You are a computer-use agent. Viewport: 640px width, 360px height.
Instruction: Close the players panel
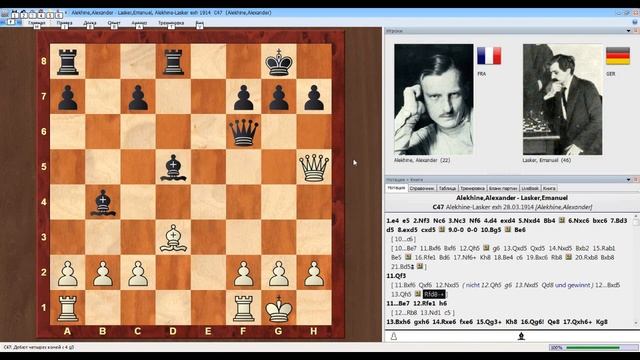point(636,31)
